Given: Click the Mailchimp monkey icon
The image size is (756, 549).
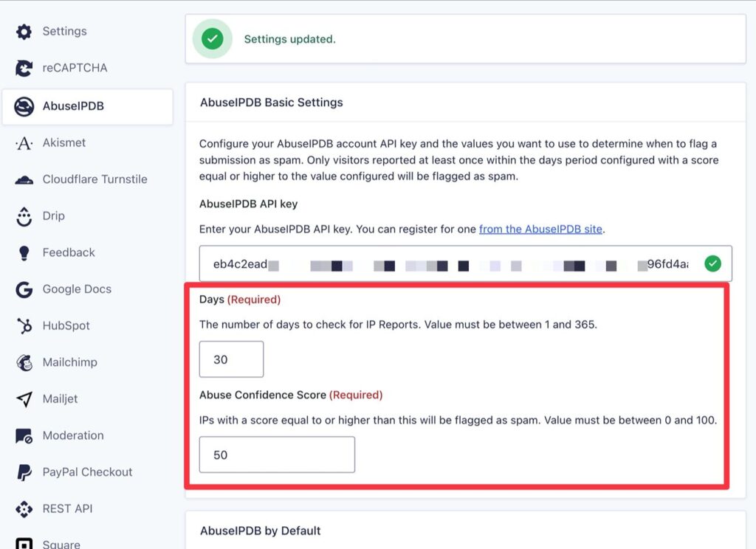Looking at the screenshot, I should pos(24,362).
